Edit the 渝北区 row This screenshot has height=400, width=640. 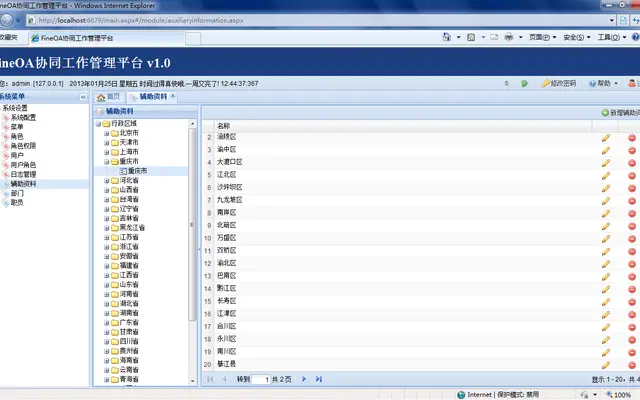pyautogui.click(x=606, y=264)
